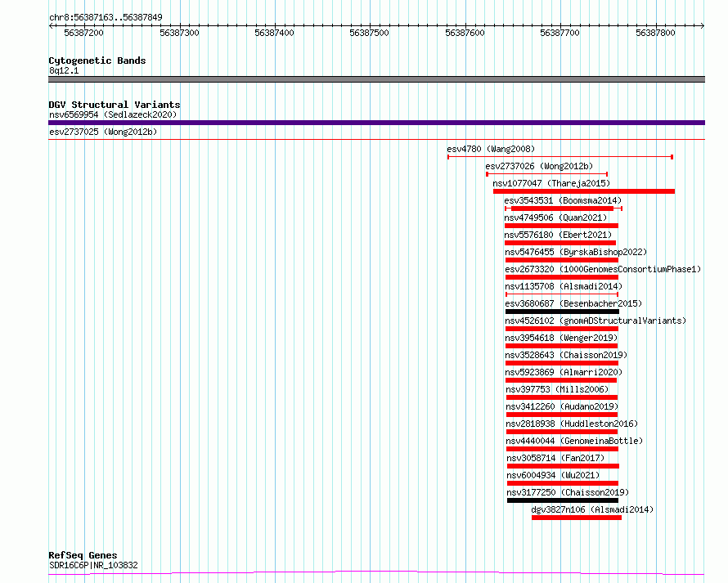
Task: Click the Cytogenetic Bands track title
Action: click(x=97, y=61)
